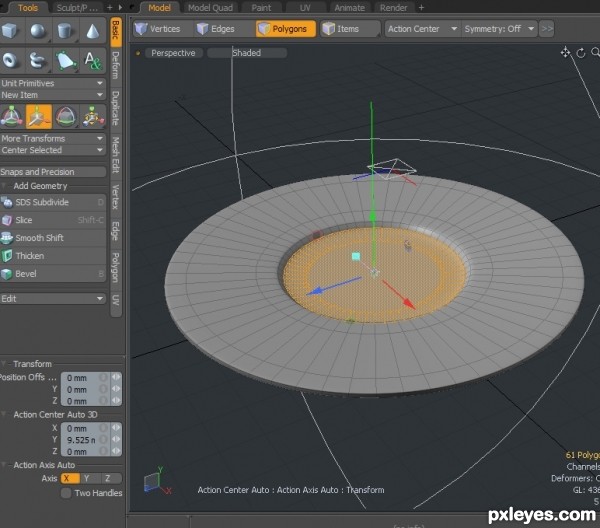This screenshot has height=528, width=600.
Task: Activate the Rotate tool icon
Action: click(x=65, y=117)
